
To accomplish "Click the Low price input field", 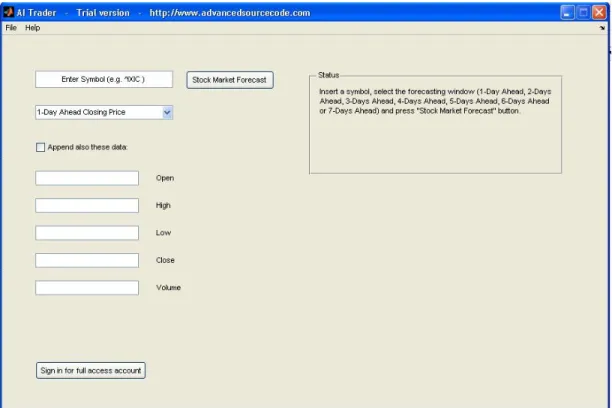I will (87, 233).
